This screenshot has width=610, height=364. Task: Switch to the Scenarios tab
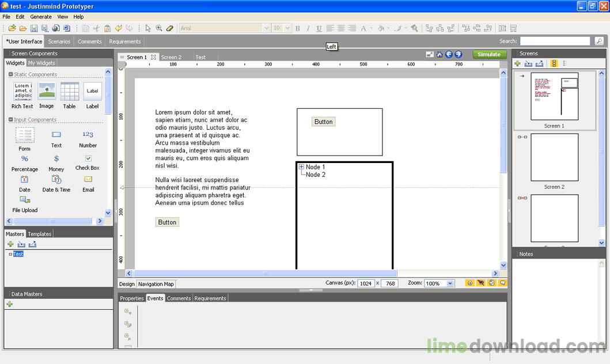pos(59,41)
